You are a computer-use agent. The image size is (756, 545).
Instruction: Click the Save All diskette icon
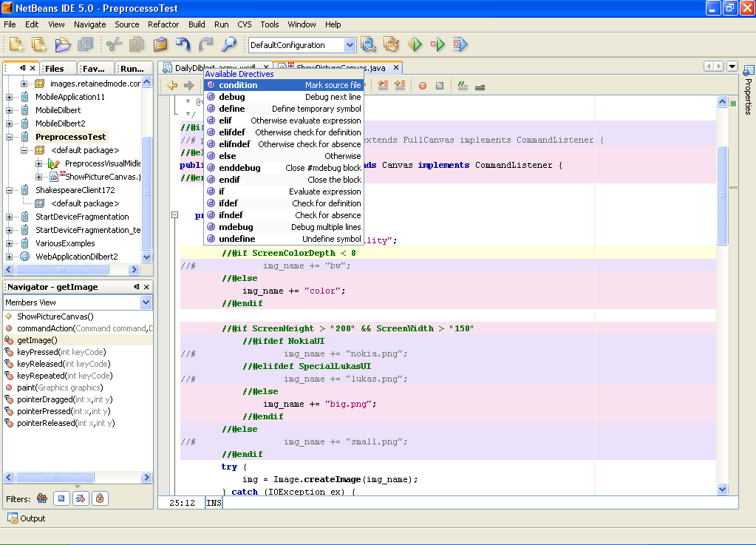(x=85, y=45)
